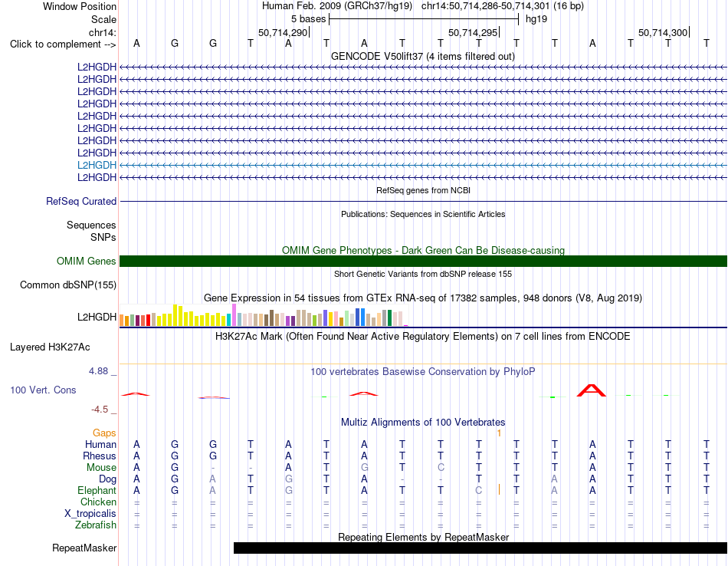Open the GTEx Gene Expression track title

[423, 298]
